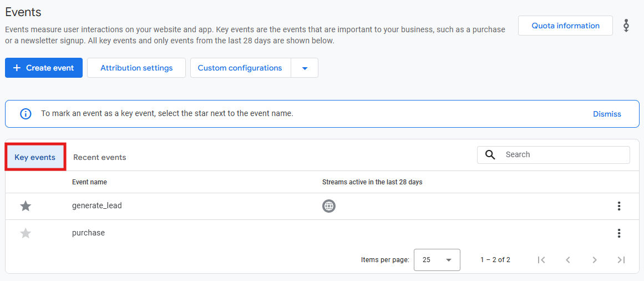The height and width of the screenshot is (281, 644).
Task: Unmark generate_lead as a key event star
Action: 26,206
